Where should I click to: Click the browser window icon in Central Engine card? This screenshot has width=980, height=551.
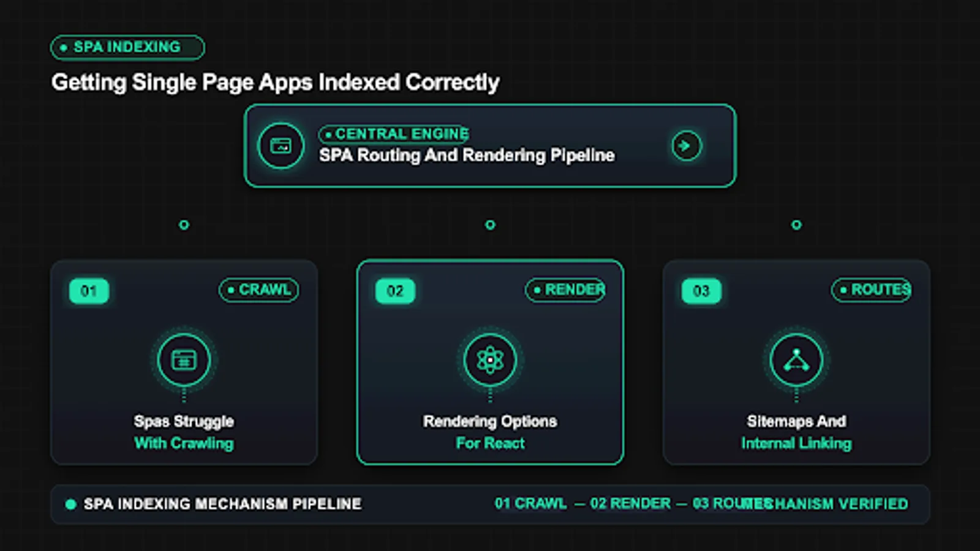pyautogui.click(x=281, y=146)
